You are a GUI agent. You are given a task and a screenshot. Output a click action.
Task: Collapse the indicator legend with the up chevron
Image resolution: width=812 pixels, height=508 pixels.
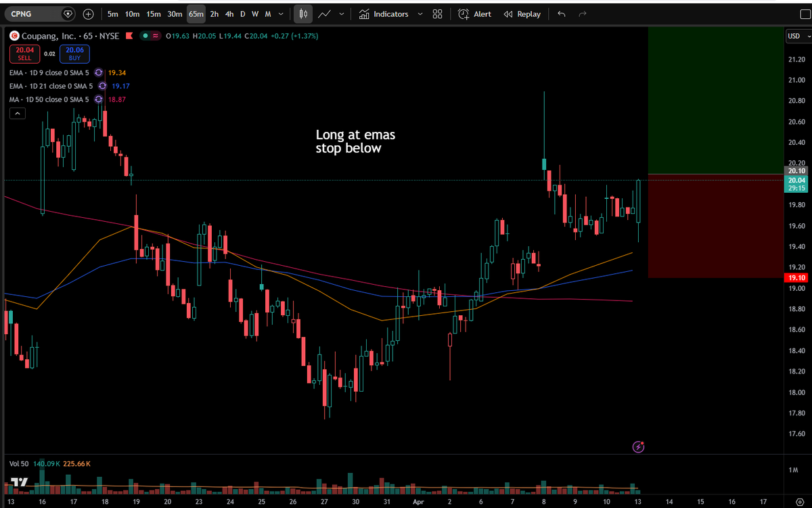(18, 114)
